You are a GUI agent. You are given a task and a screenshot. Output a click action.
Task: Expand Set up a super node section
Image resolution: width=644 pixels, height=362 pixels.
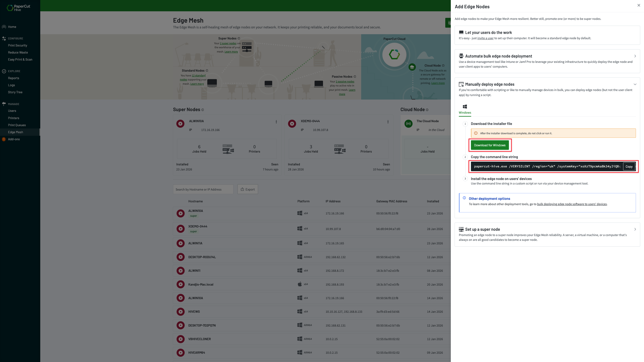click(635, 229)
